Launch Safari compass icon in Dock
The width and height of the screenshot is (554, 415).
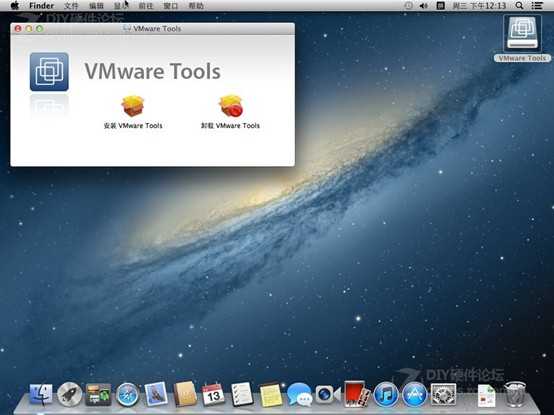(x=127, y=395)
